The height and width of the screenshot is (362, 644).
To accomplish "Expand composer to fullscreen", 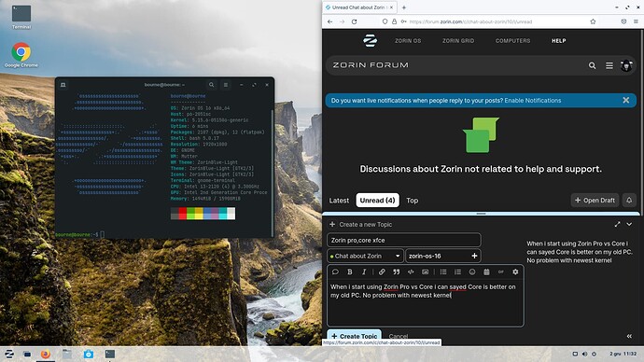I will (617, 224).
